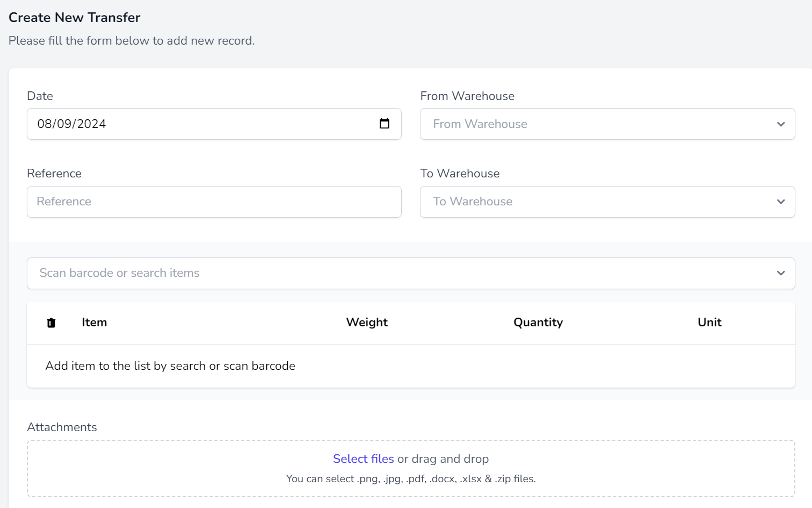Click the Weight column header
Viewport: 812px width, 508px height.
(x=367, y=323)
